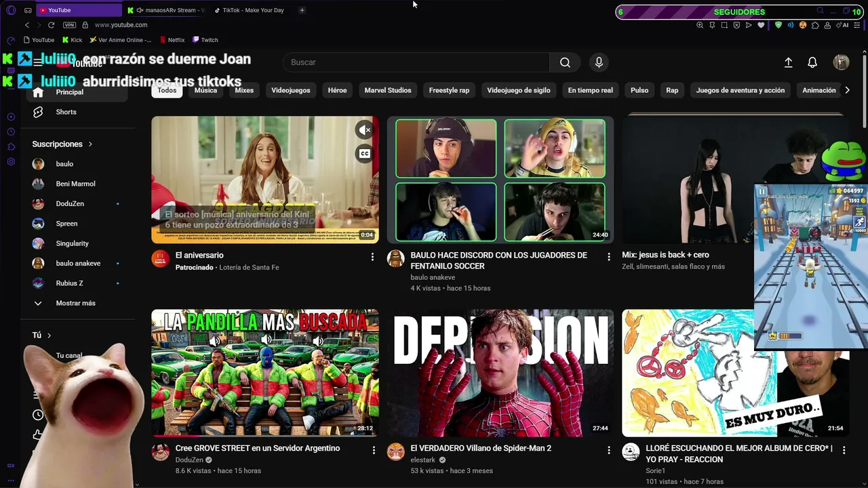Open the YouTube bookmark in bookmarks bar
Image resolution: width=868 pixels, height=488 pixels.
click(x=39, y=40)
